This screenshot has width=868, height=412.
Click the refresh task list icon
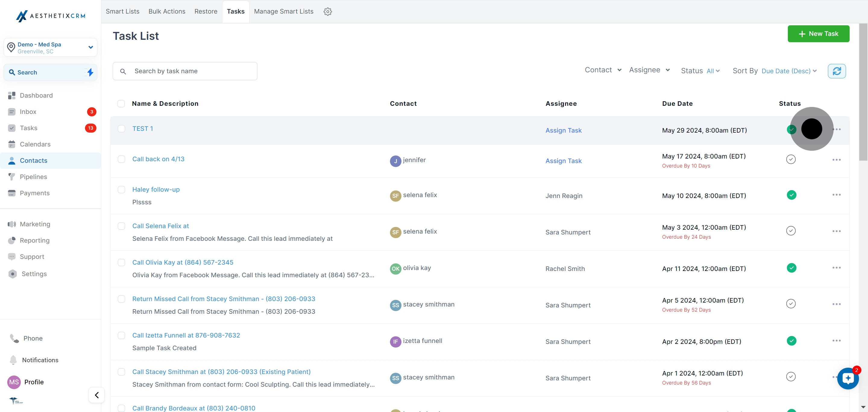[x=837, y=71]
